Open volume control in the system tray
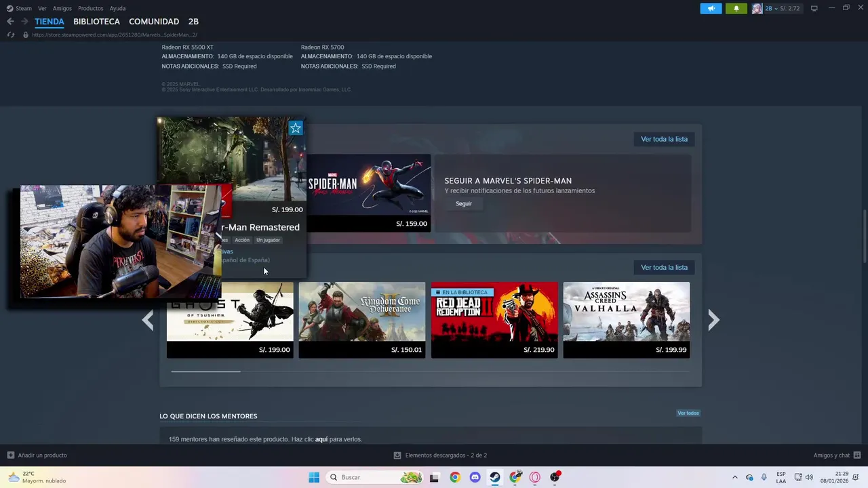 click(809, 477)
